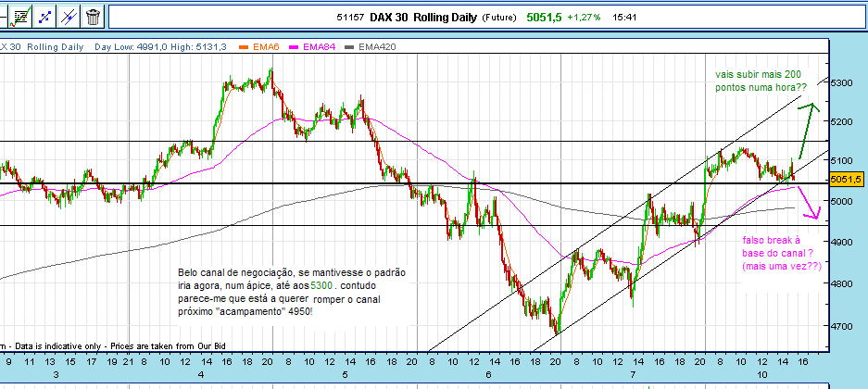868x389 pixels.
Task: Select the parallel channel line tool
Action: (x=69, y=17)
